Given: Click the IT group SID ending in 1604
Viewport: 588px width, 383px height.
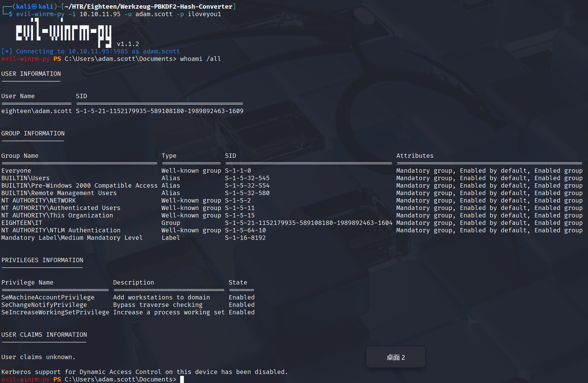Looking at the screenshot, I should click(309, 223).
